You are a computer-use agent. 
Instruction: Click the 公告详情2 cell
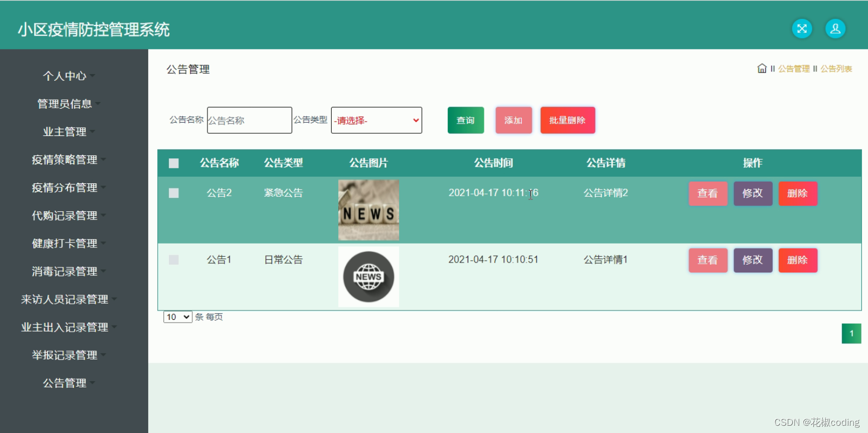[606, 193]
